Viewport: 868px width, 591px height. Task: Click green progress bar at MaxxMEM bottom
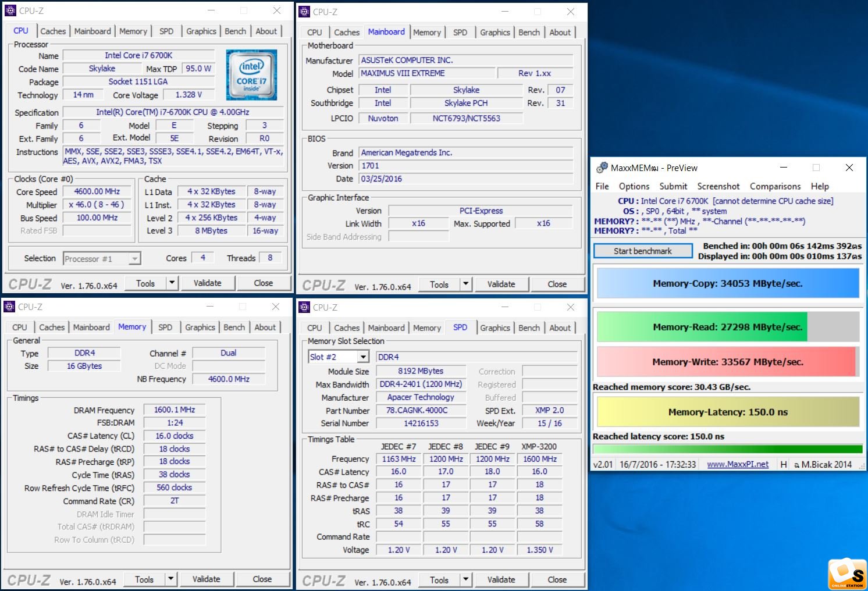click(727, 449)
